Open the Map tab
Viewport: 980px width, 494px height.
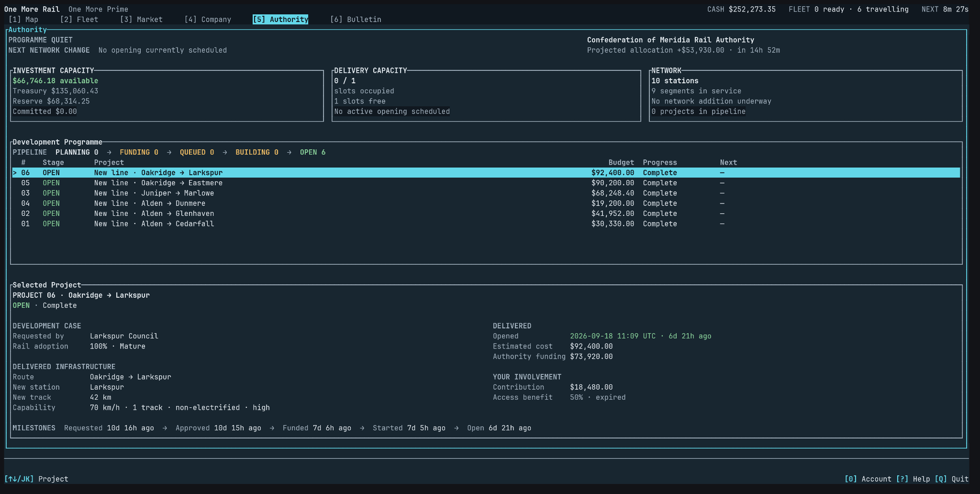[23, 19]
